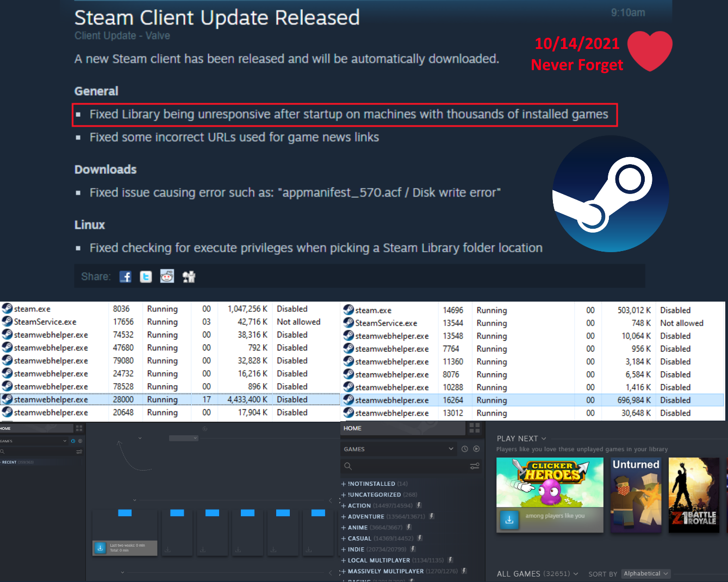This screenshot has width=728, height=582.
Task: Click the Steam icon beside steam.exe PID 8036
Action: 7,309
